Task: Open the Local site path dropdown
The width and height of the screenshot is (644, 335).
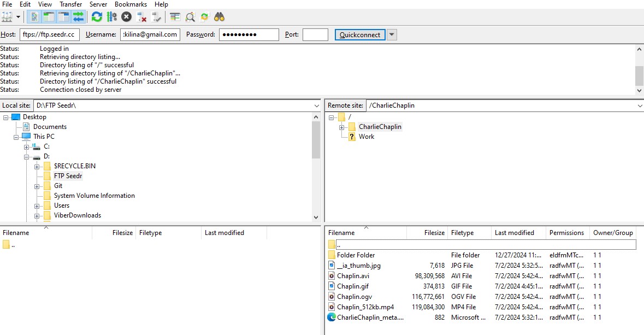Action: [x=317, y=105]
